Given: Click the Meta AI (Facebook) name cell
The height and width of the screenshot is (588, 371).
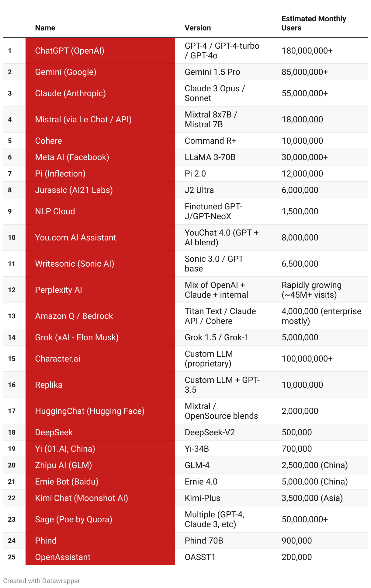Looking at the screenshot, I should [x=72, y=157].
